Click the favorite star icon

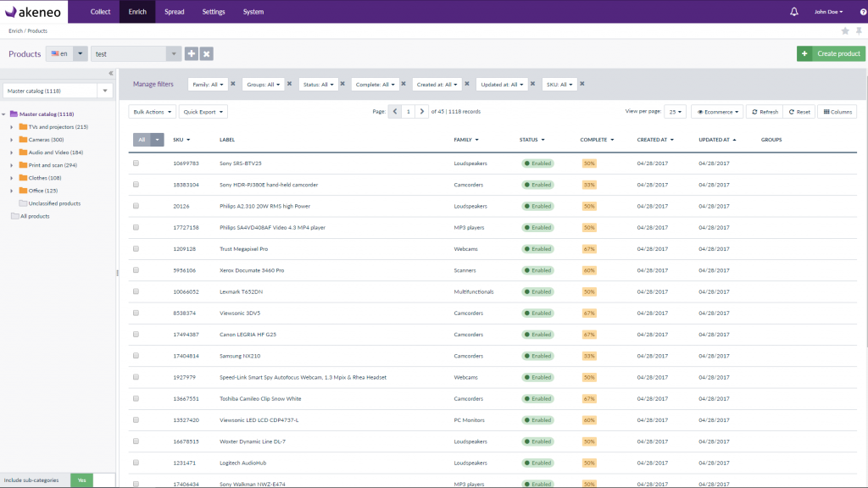(845, 30)
